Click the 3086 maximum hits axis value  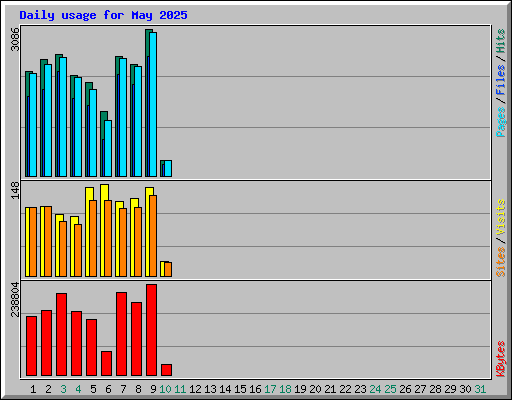tap(15, 39)
